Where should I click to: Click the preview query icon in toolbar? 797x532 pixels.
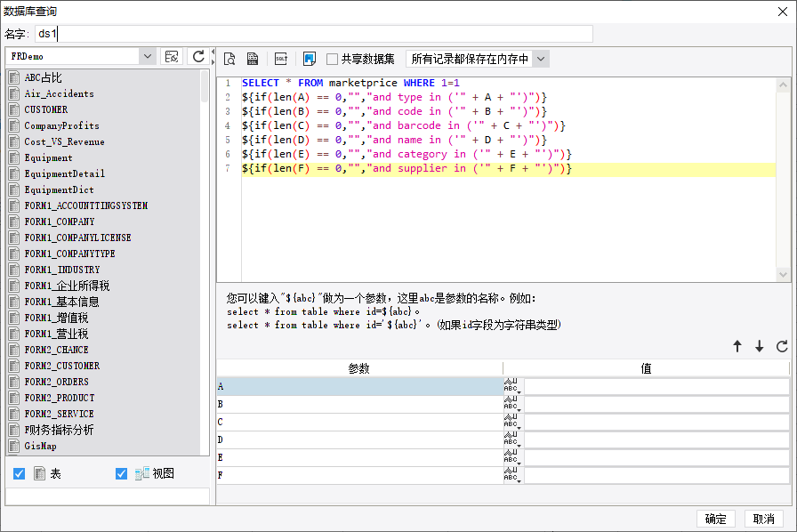tap(229, 59)
